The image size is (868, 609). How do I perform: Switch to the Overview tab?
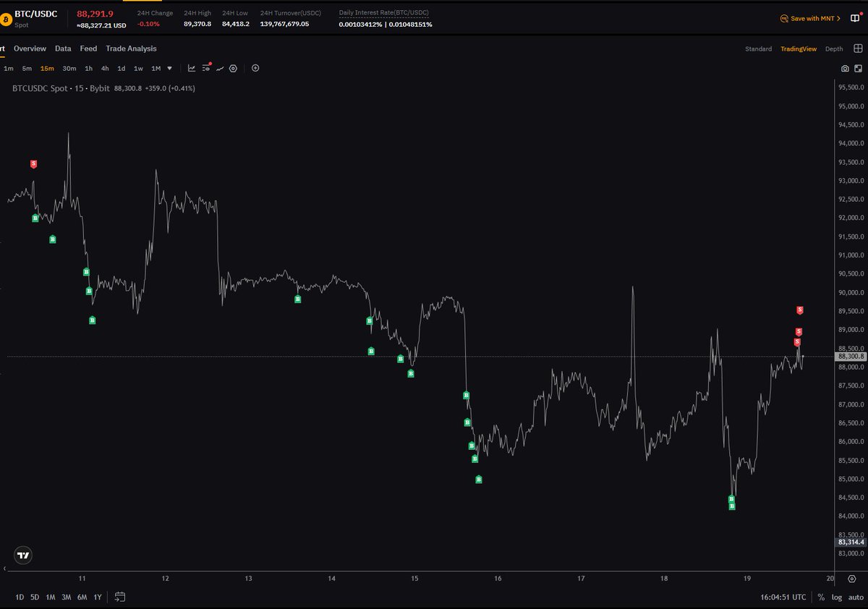pyautogui.click(x=30, y=48)
